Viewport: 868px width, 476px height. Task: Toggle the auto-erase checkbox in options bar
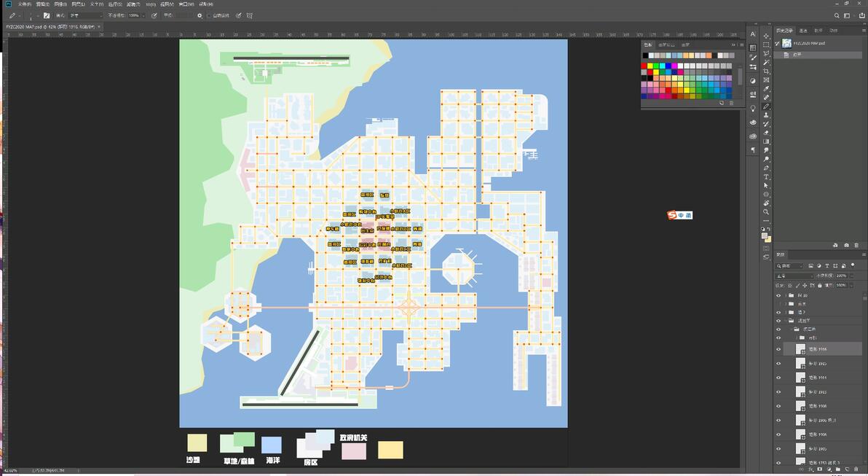[x=210, y=15]
